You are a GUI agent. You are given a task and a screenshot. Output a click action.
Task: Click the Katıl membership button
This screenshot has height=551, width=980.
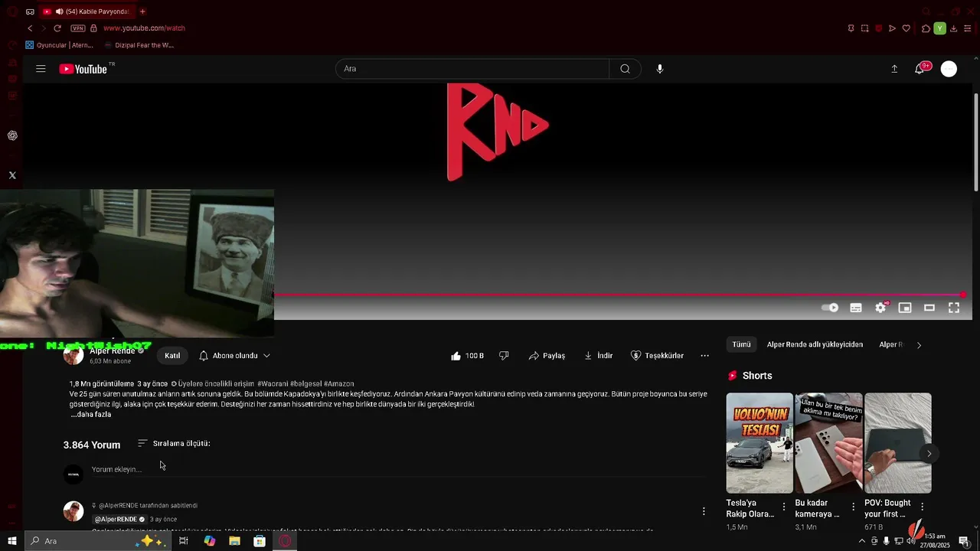[172, 356]
